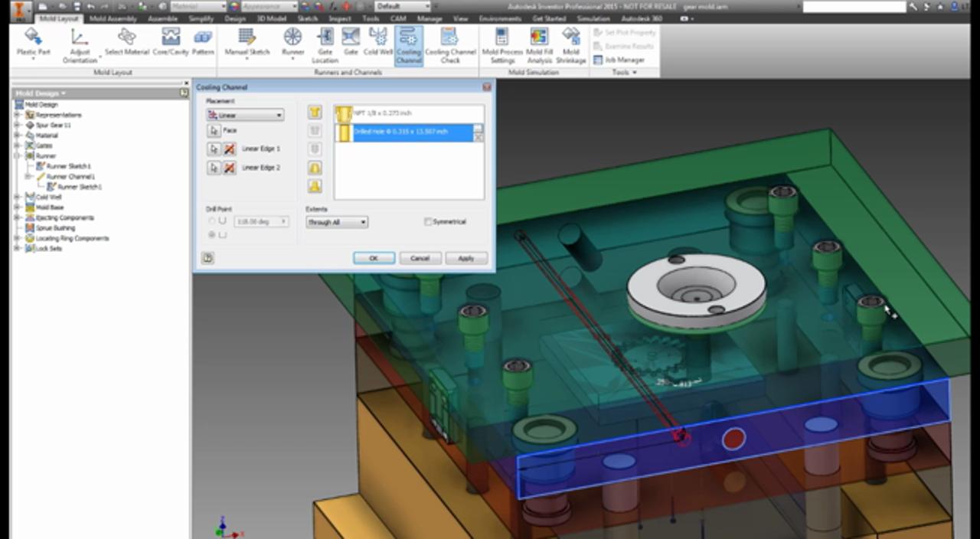Open the Material dropdown in title bar
The image size is (980, 539).
[198, 6]
